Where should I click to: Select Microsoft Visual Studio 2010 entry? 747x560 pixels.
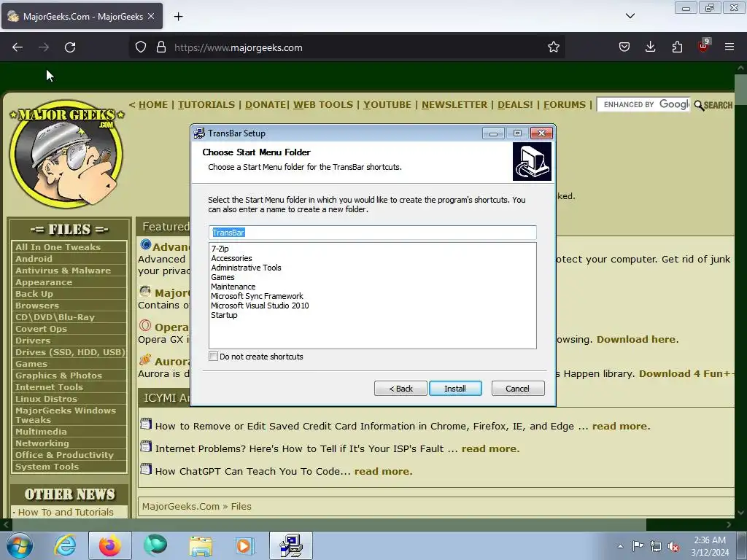pos(260,306)
